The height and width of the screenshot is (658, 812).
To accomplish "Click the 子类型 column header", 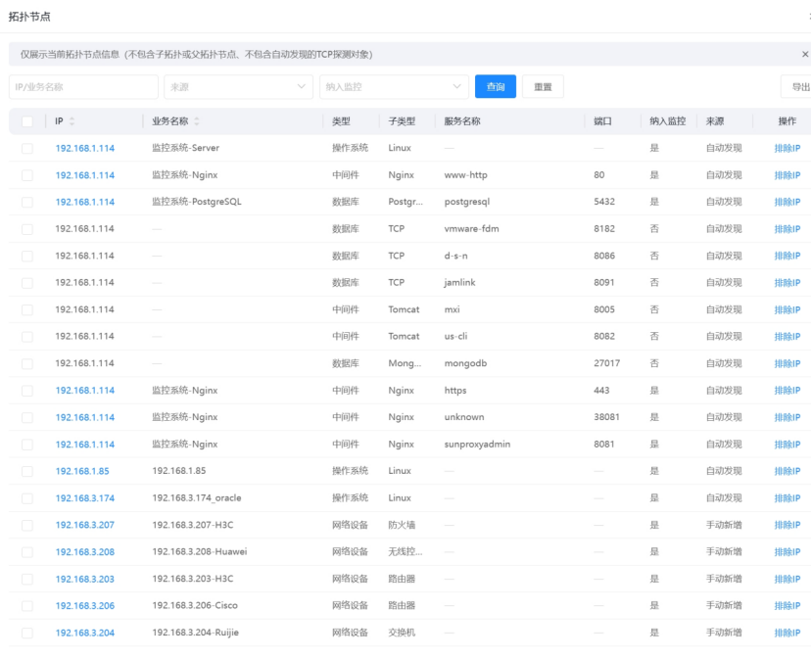I will click(402, 121).
